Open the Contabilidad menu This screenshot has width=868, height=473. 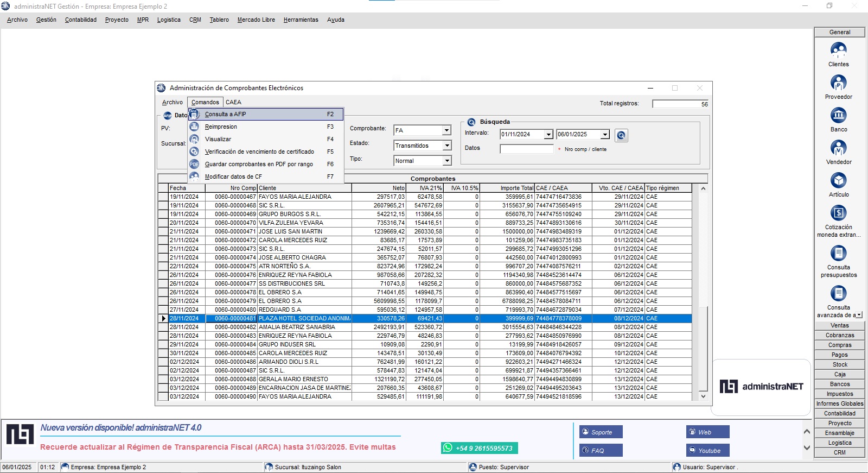pos(81,20)
